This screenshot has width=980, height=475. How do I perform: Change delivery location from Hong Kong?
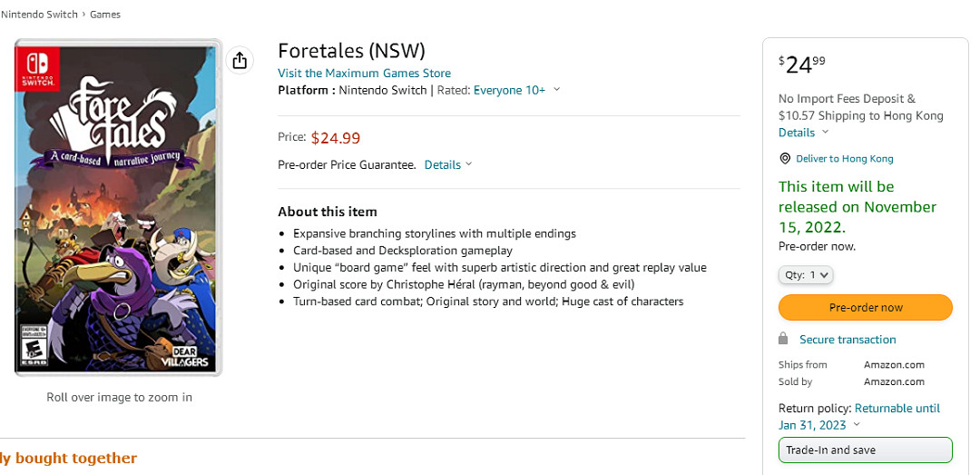pyautogui.click(x=844, y=158)
